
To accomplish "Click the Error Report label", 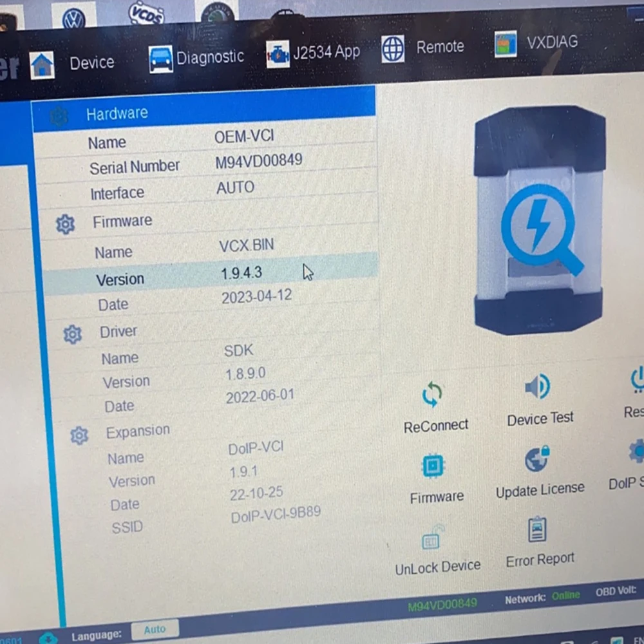I will (x=540, y=560).
